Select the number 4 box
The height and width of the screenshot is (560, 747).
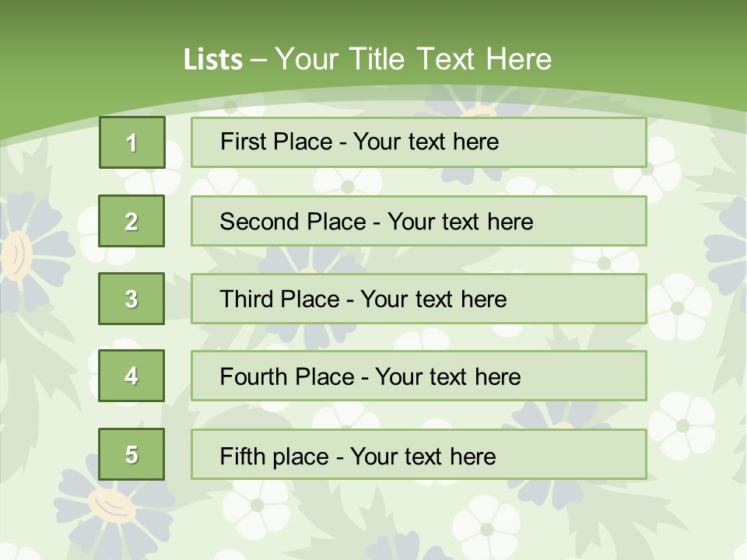[x=132, y=376]
